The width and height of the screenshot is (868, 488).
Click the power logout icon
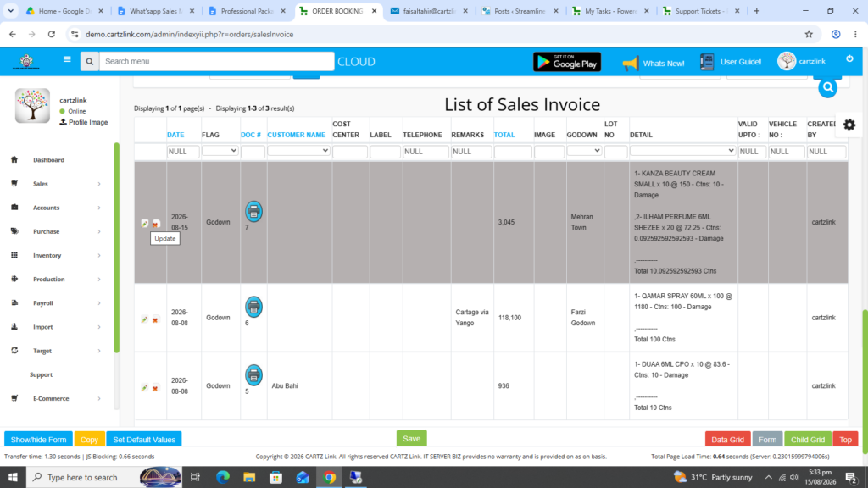(849, 58)
